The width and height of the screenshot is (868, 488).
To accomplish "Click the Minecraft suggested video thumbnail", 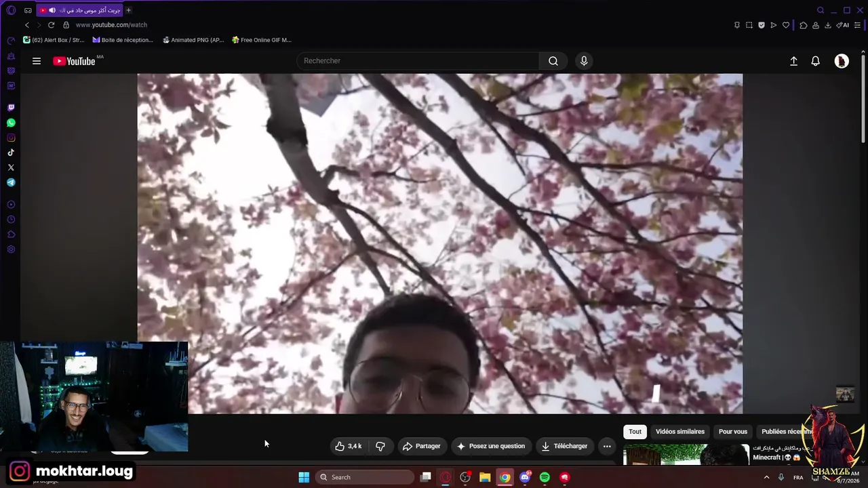I will pos(686,455).
